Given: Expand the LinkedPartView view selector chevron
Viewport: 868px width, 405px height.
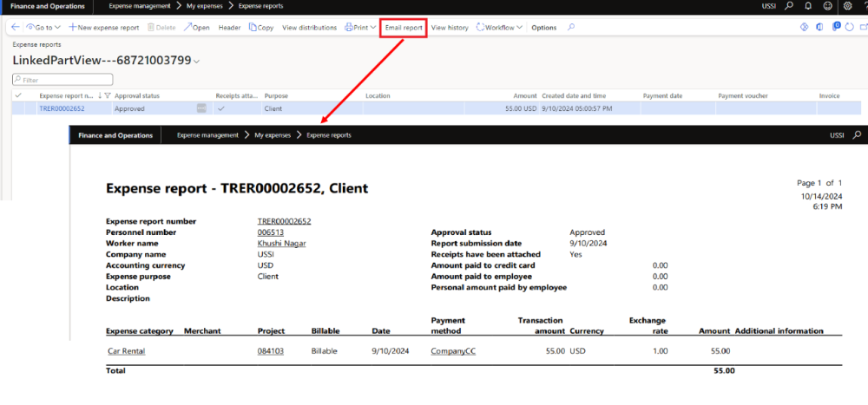Looking at the screenshot, I should pos(196,62).
